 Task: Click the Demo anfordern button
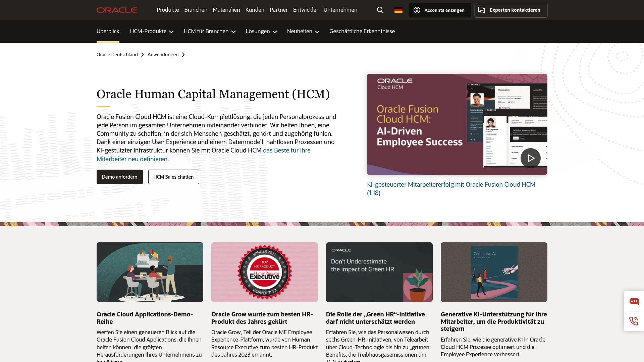point(119,177)
